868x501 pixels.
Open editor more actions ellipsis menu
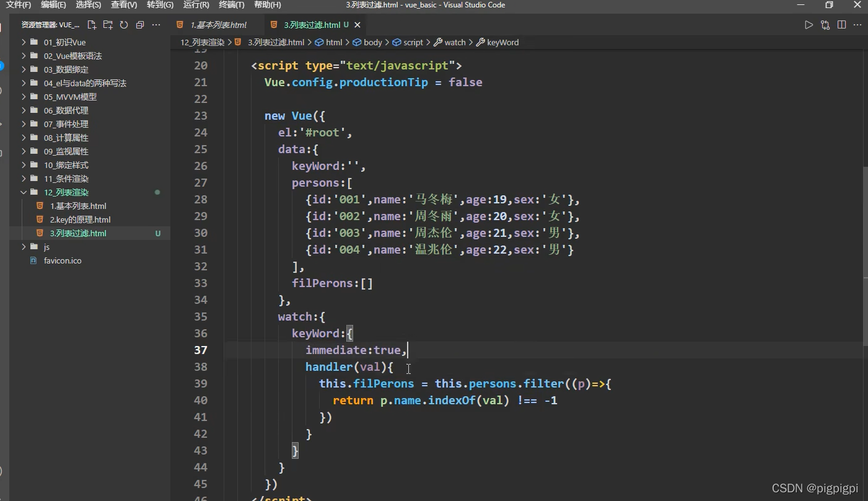(x=857, y=25)
